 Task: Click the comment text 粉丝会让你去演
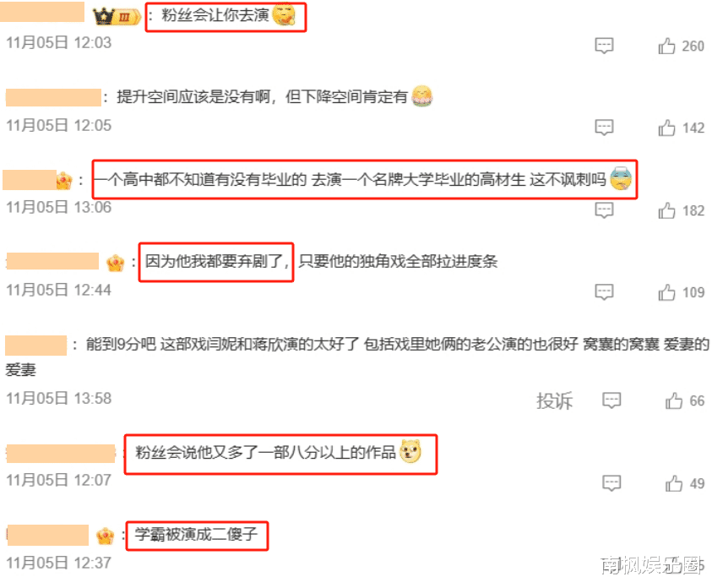click(215, 15)
